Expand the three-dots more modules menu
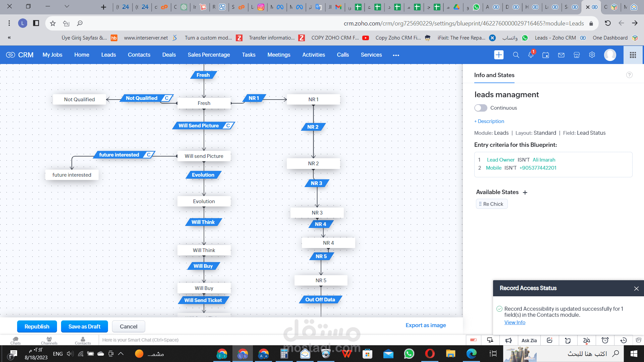The width and height of the screenshot is (644, 362). click(x=396, y=55)
